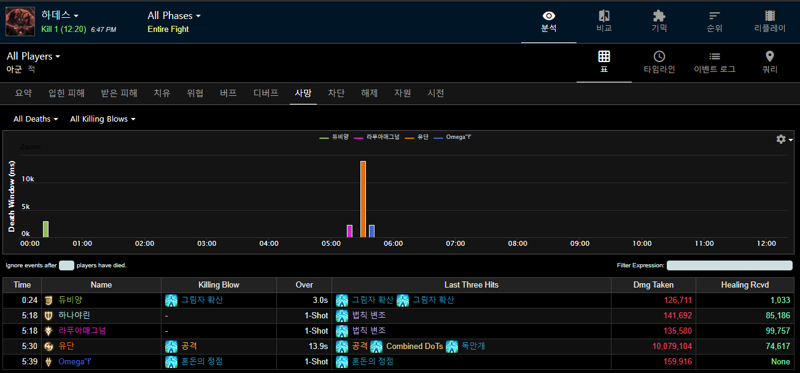Open the 리플레이 replay icon
Image resolution: width=800 pixels, height=373 pixels.
point(770,21)
